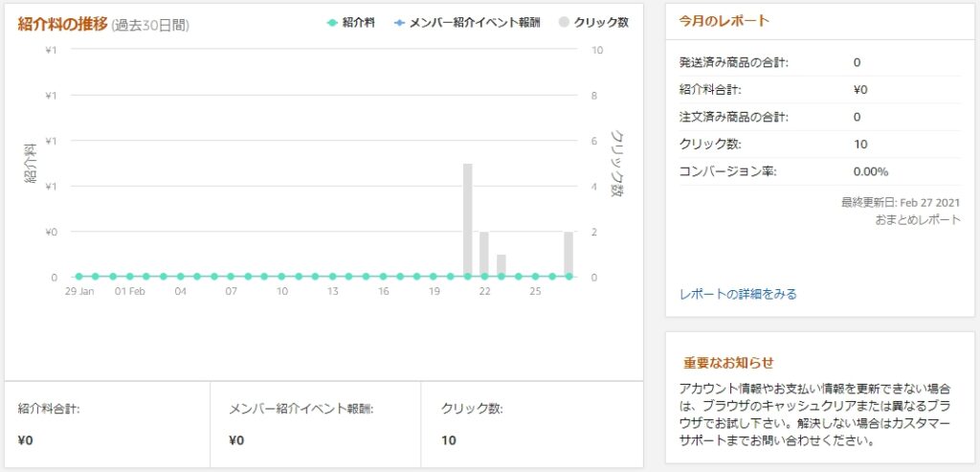The width and height of the screenshot is (980, 472).
Task: Click the green data point above 16
Action: click(x=383, y=276)
